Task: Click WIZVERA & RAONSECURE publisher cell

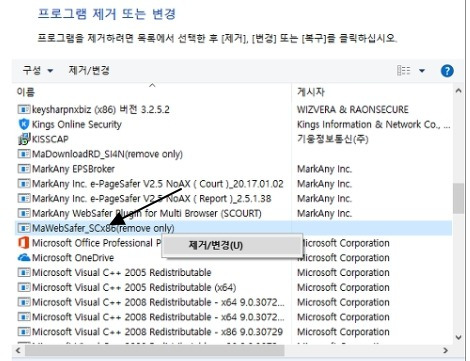Action: pos(353,109)
